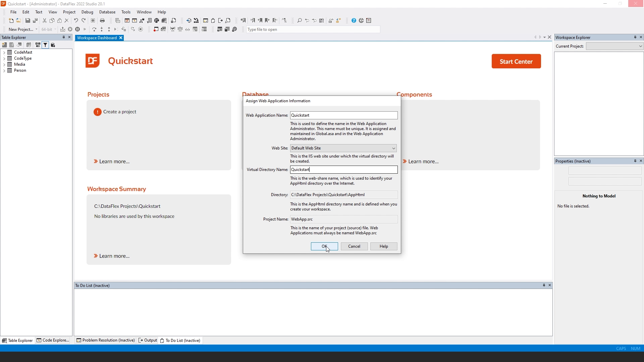Viewport: 644px width, 362px height.
Task: Click Cancel in the dialog
Action: pyautogui.click(x=354, y=246)
